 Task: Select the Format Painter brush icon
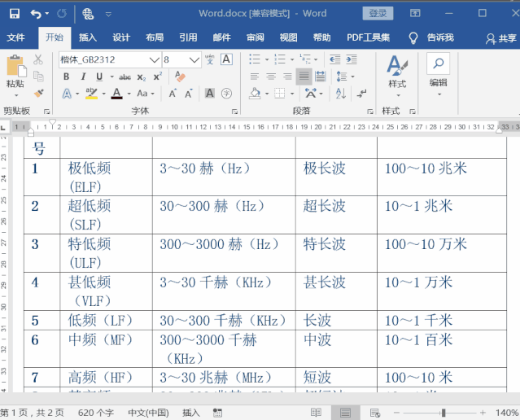click(39, 94)
